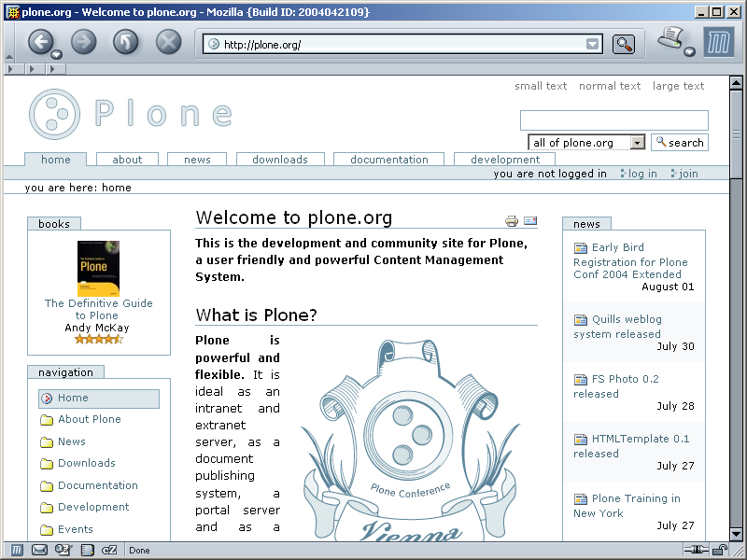This screenshot has height=560, width=747.
Task: Reload the page with the Reload button
Action: [x=126, y=41]
